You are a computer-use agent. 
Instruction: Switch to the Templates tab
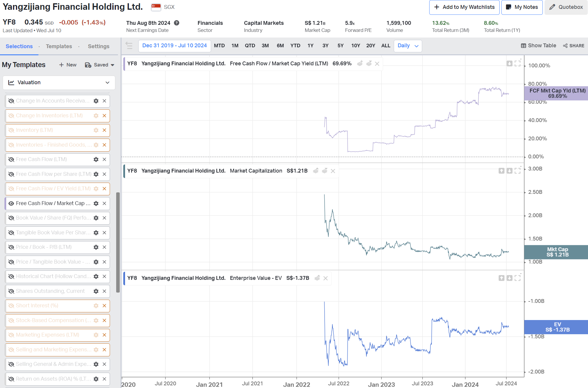59,46
